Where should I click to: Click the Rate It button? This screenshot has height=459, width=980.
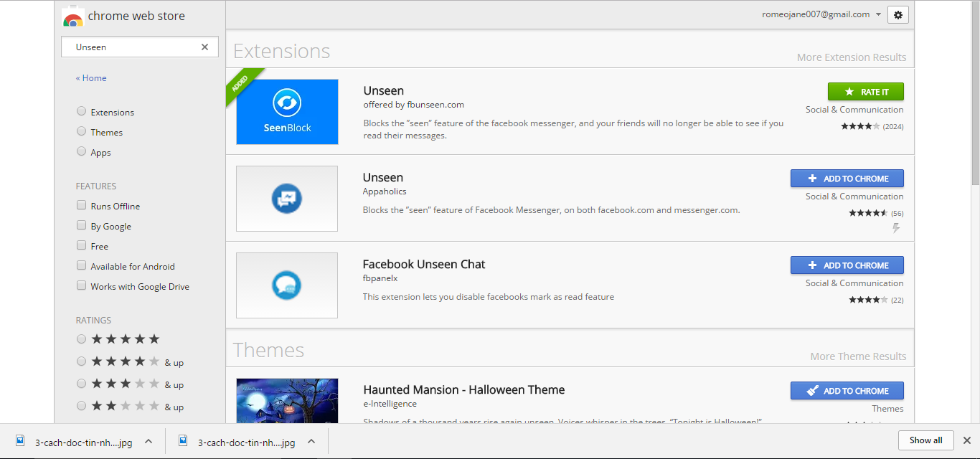tap(865, 92)
